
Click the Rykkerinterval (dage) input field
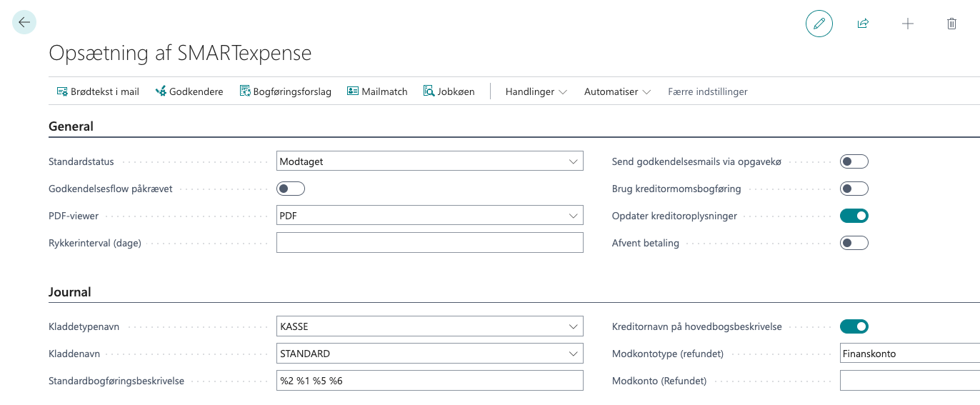(x=429, y=243)
